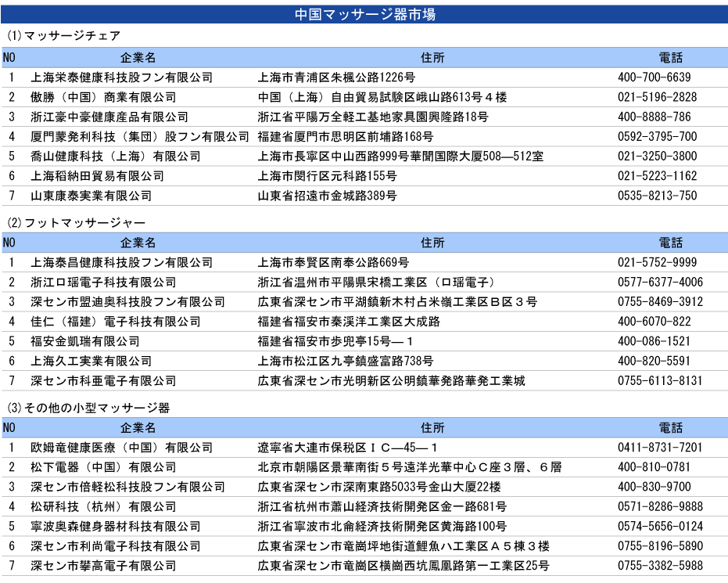Click address "浙江省寧波市北侖経済技術開発区黄海路100号"
Screen dimensions: 728x583
pos(382,527)
